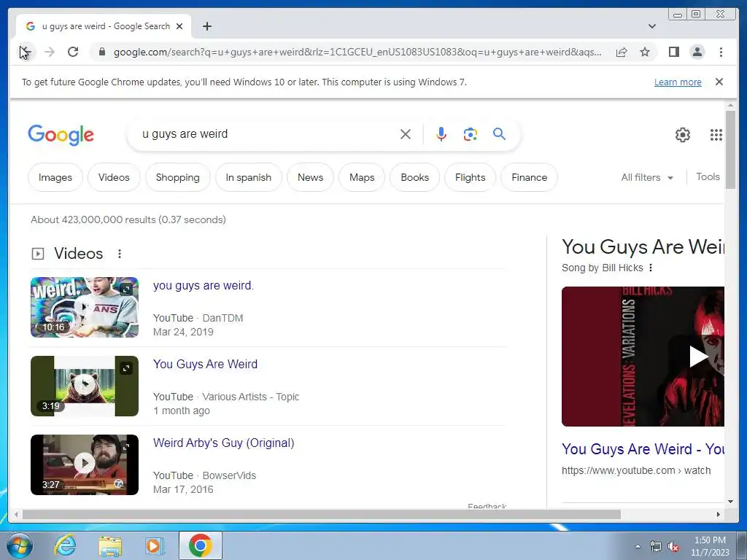Expand preview on bear video thumbnail
Viewport: 747px width, 560px height.
tap(125, 368)
